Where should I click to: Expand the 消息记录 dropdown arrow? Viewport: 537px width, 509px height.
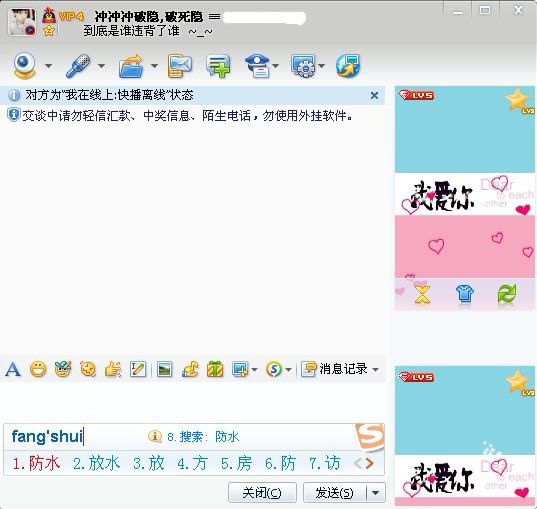point(375,370)
